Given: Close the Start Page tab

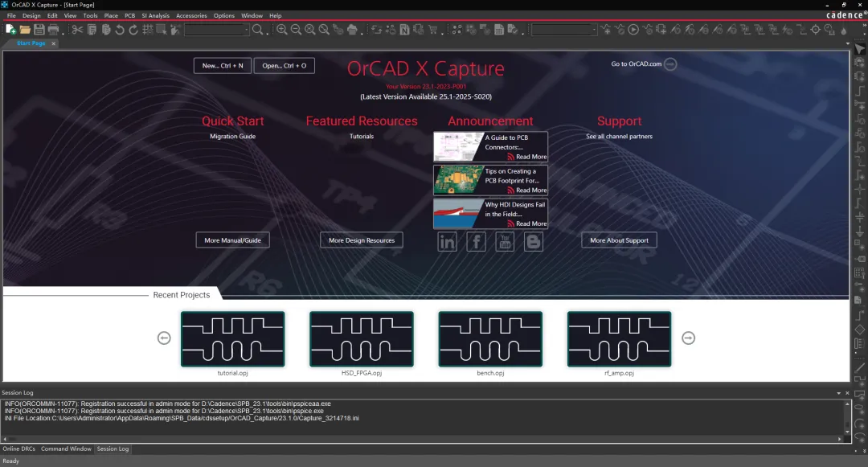Looking at the screenshot, I should coord(54,43).
